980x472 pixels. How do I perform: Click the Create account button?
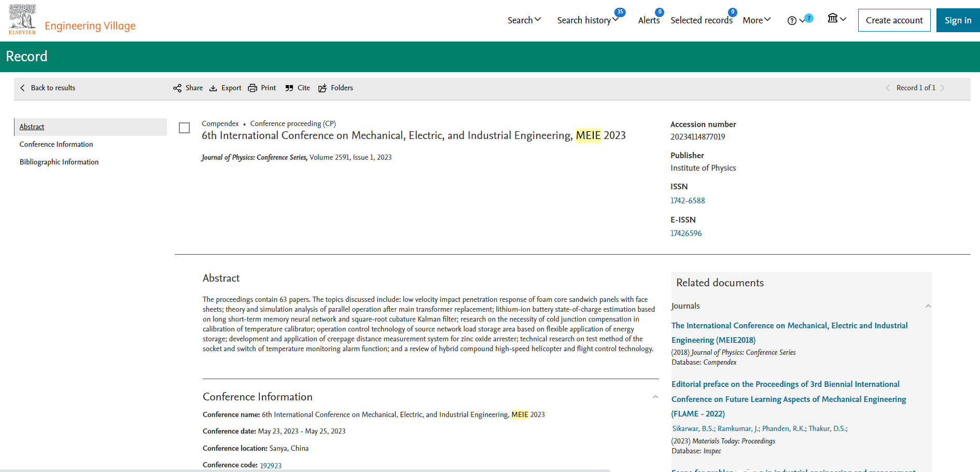click(x=894, y=20)
